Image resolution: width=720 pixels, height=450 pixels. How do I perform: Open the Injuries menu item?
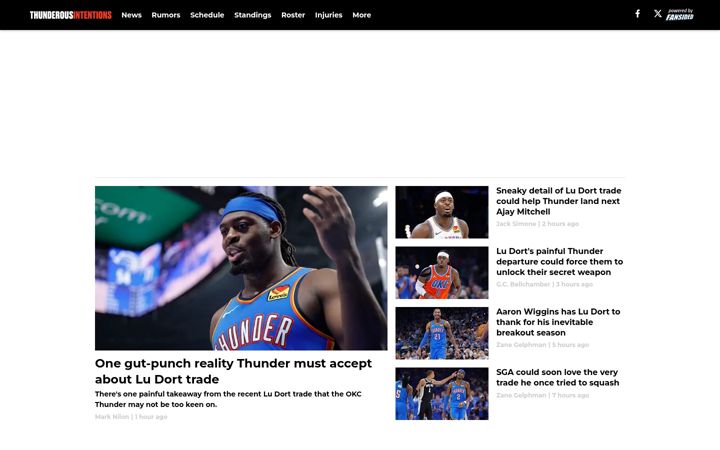coord(328,15)
